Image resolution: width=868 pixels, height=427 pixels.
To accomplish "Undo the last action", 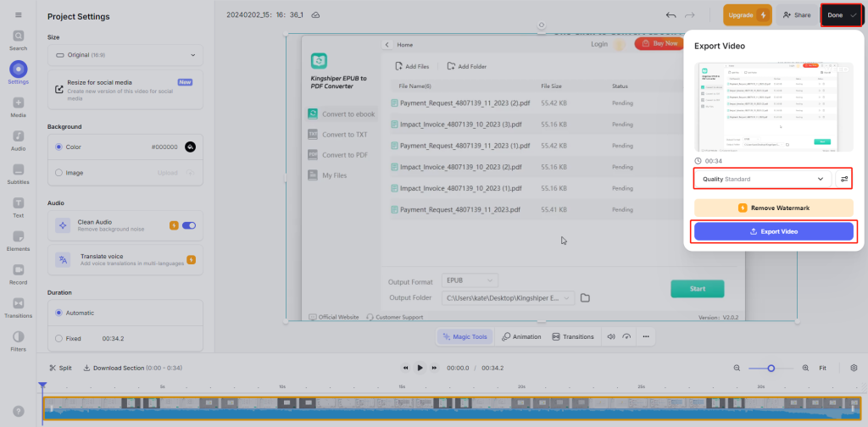I will (671, 15).
